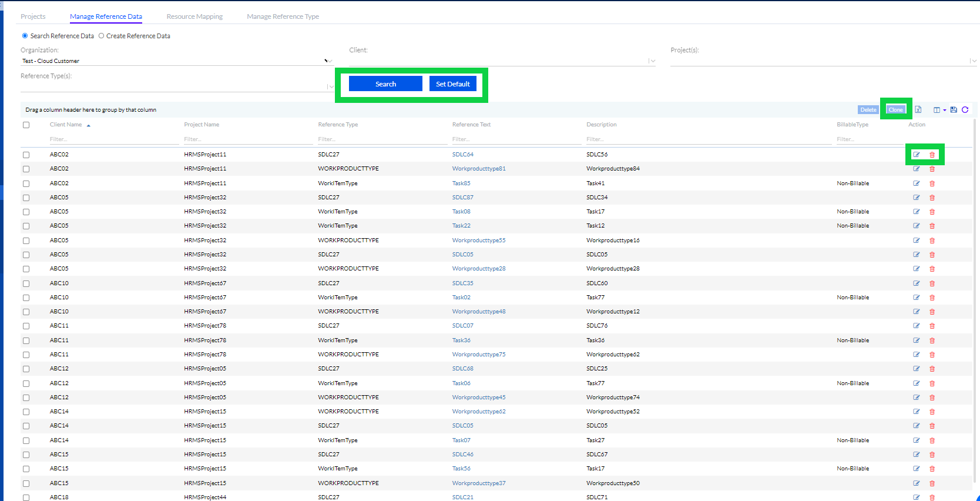Image resolution: width=980 pixels, height=501 pixels.
Task: Focus the BillableType filter field
Action: 870,139
